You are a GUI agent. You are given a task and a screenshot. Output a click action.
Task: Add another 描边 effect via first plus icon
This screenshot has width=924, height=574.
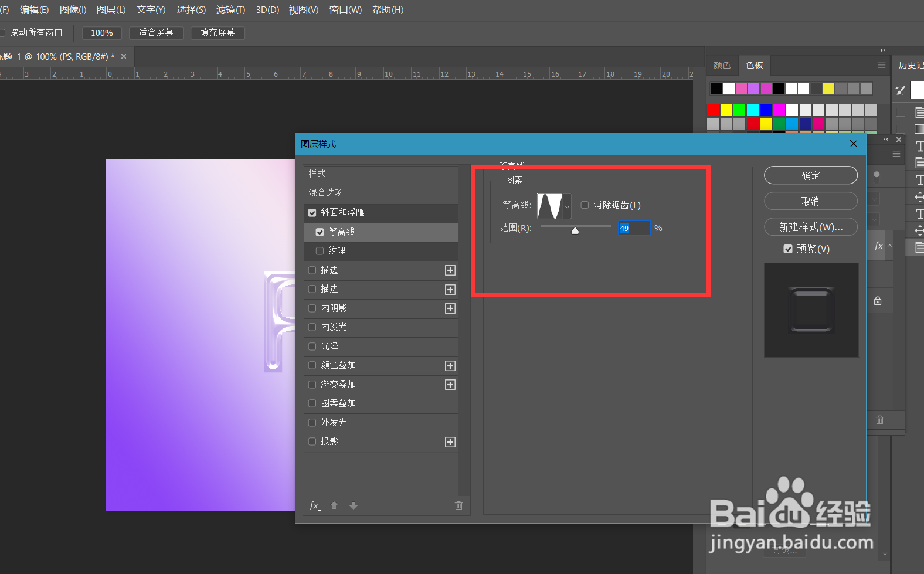point(450,270)
